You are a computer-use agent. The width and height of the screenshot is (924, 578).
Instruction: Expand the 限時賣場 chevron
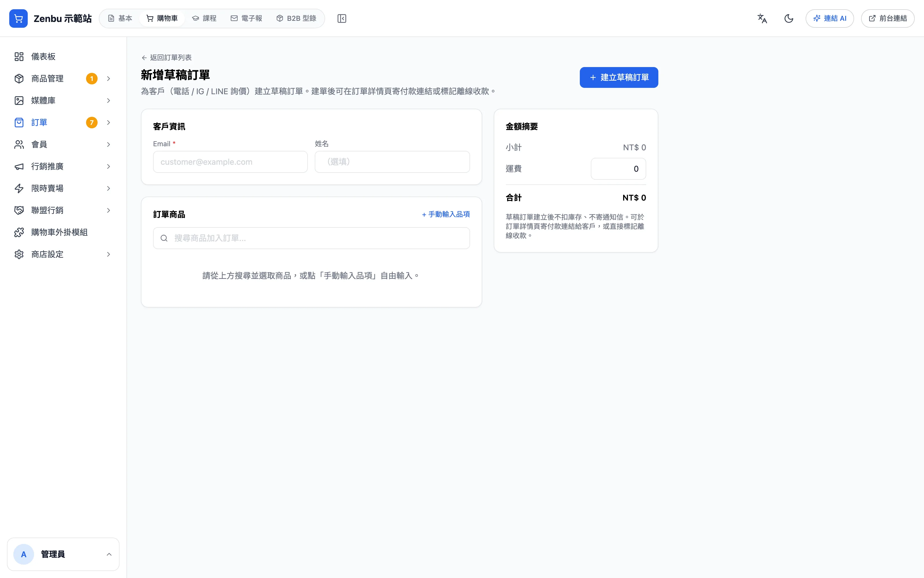point(109,188)
